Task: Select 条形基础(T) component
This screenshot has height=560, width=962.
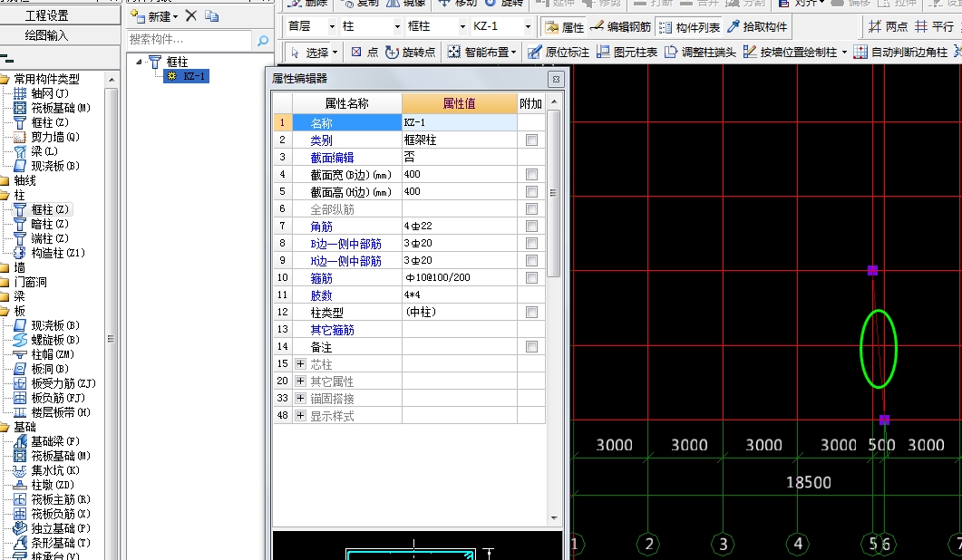Action: click(53, 543)
